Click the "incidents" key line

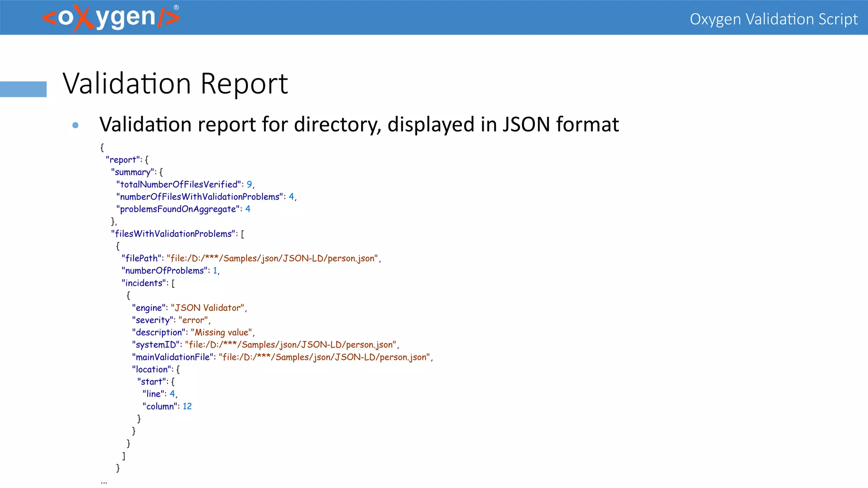tap(148, 283)
